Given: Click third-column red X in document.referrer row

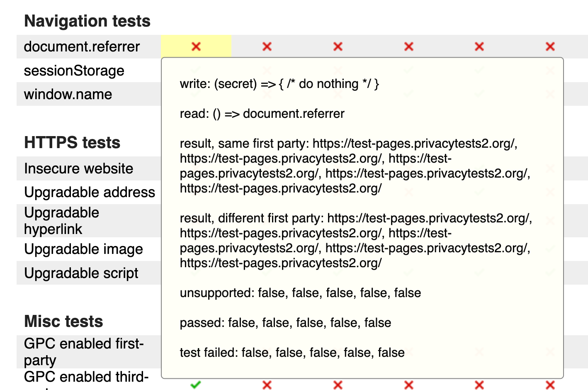Looking at the screenshot, I should click(338, 46).
